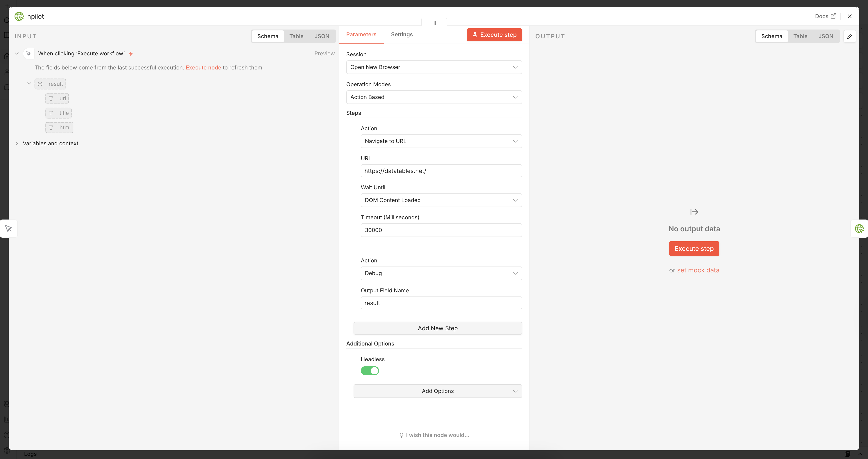Click the lightbulb 'I wish this node would...' icon
The height and width of the screenshot is (459, 868).
coord(401,435)
